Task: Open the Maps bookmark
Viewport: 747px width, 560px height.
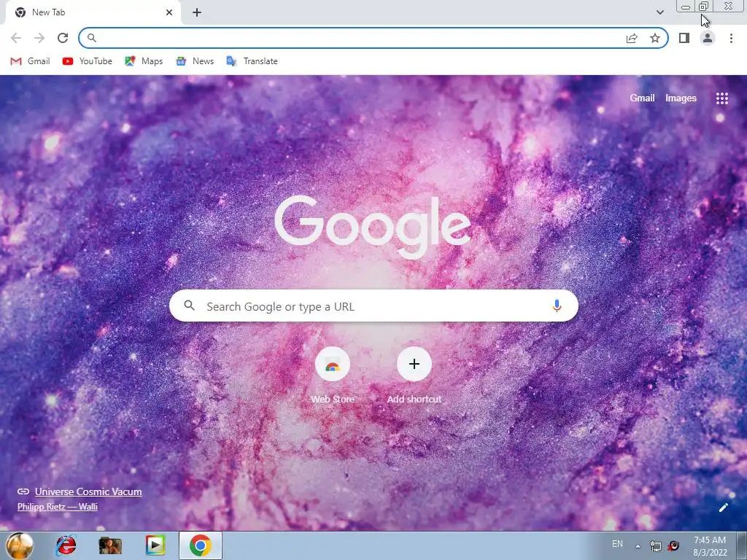Action: pyautogui.click(x=144, y=61)
